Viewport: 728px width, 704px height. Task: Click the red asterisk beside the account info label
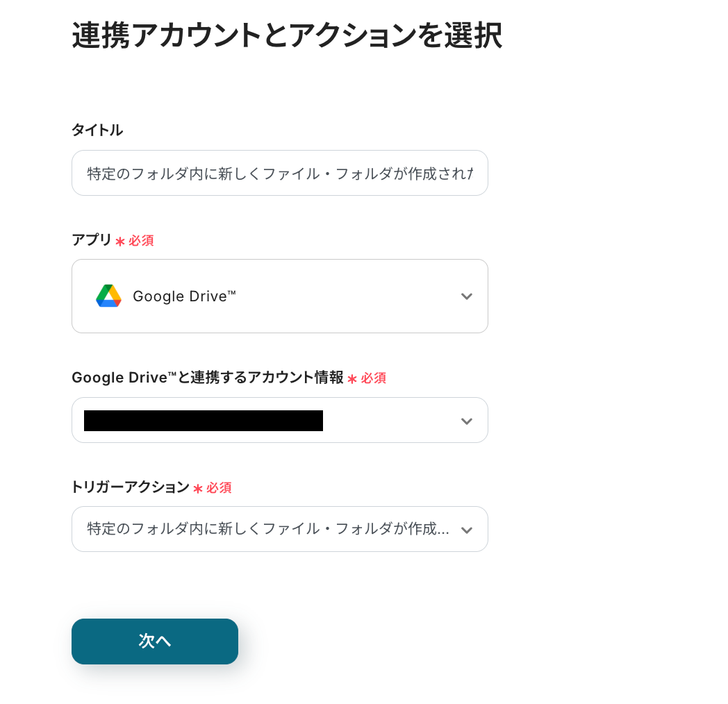pyautogui.click(x=352, y=378)
